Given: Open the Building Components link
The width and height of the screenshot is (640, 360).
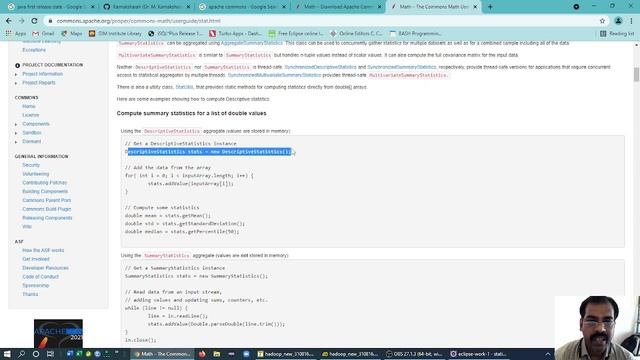Looking at the screenshot, I should pos(45,192).
